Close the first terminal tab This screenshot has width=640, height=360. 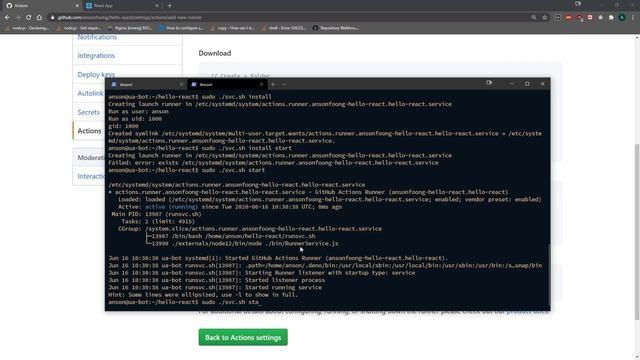click(182, 84)
